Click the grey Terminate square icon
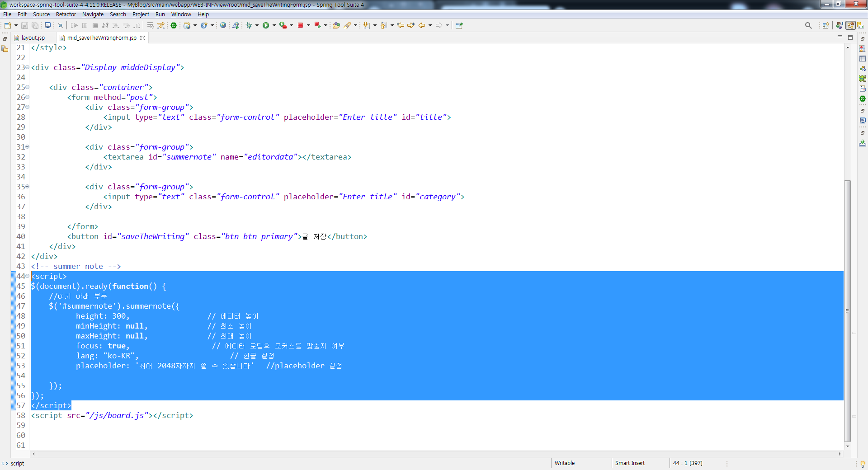Image resolution: width=868 pixels, height=470 pixels. pos(95,25)
